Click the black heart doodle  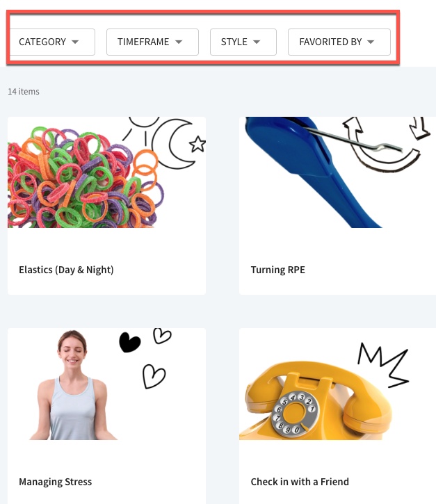(x=129, y=342)
